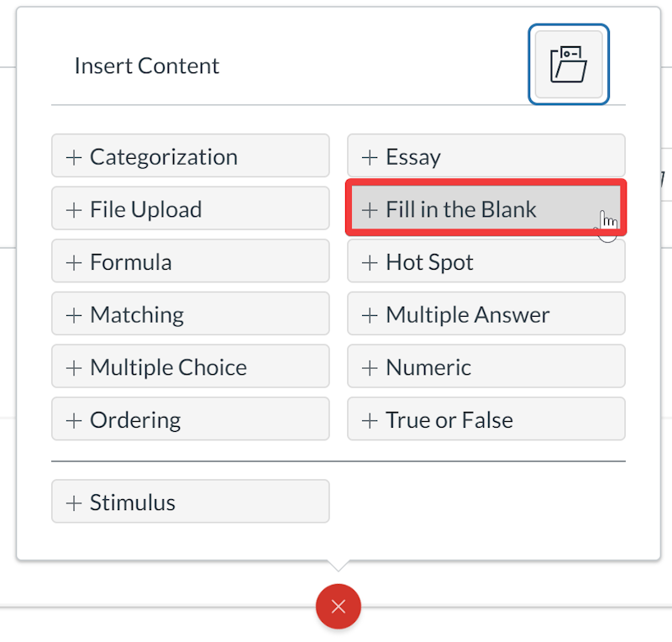Viewport: 672px width, 642px height.
Task: Select the True or False question type
Action: tap(486, 419)
